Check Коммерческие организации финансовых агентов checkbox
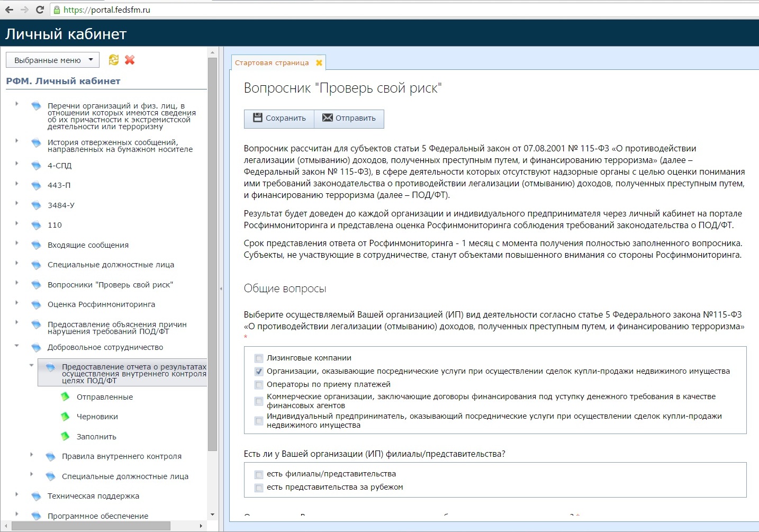 pyautogui.click(x=259, y=401)
